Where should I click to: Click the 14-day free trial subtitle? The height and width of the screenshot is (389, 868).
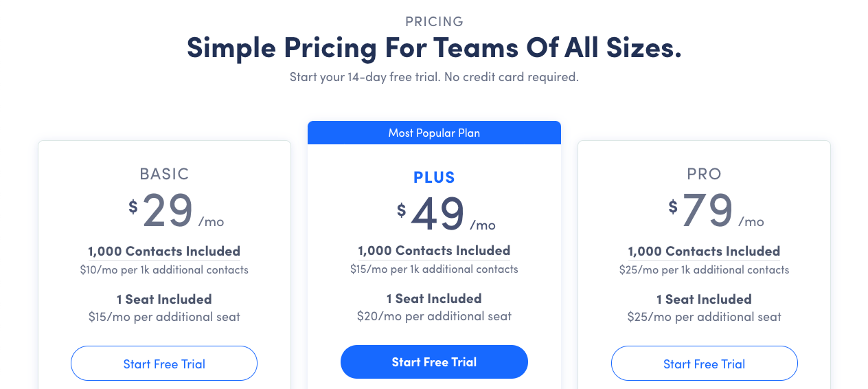click(434, 77)
